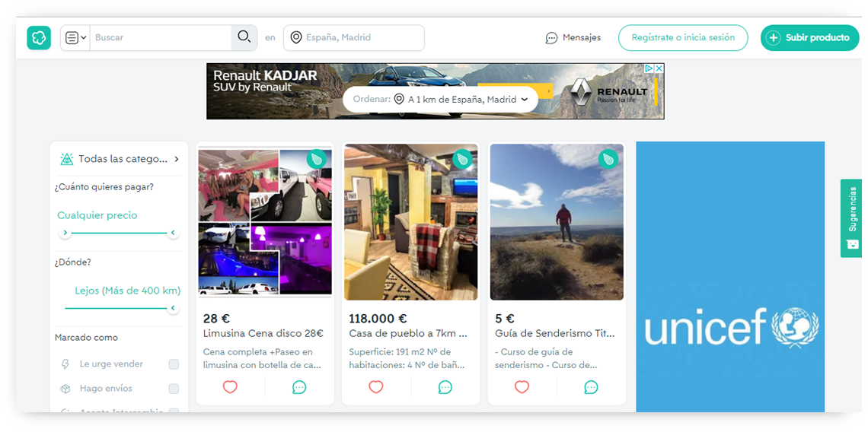The image size is (868, 432).
Task: Click the green badge on Casa de pueblo
Action: 462,159
